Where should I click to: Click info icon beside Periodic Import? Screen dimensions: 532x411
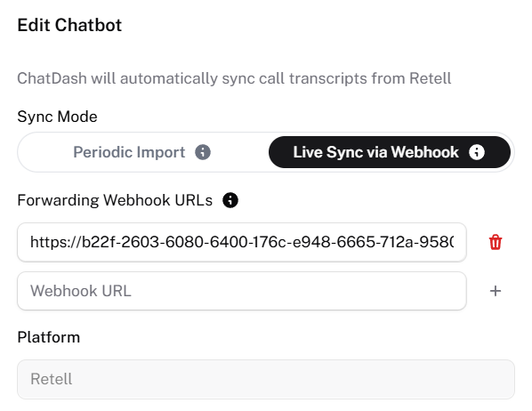[x=203, y=152]
